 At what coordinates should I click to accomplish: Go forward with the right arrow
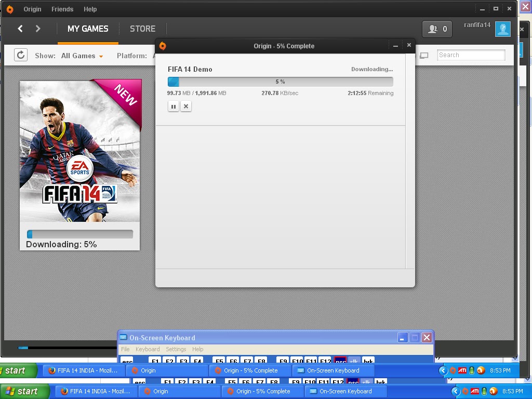tap(38, 29)
